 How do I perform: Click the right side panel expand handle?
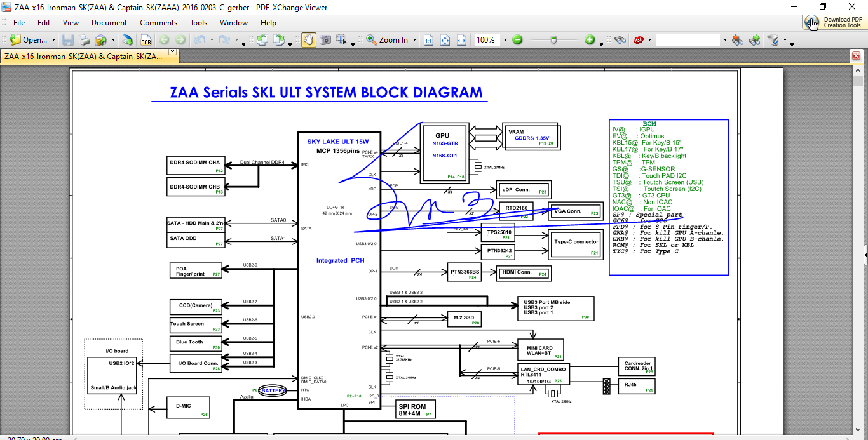click(x=865, y=254)
